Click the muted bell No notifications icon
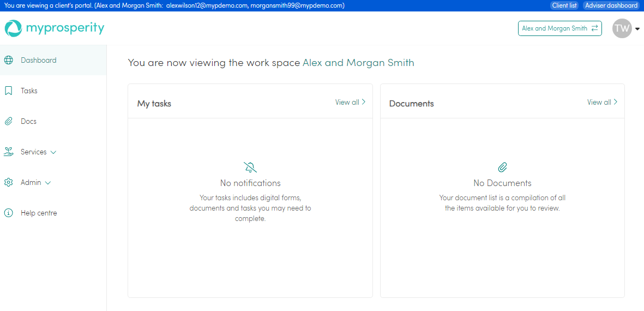This screenshot has height=311, width=644. coord(250,168)
